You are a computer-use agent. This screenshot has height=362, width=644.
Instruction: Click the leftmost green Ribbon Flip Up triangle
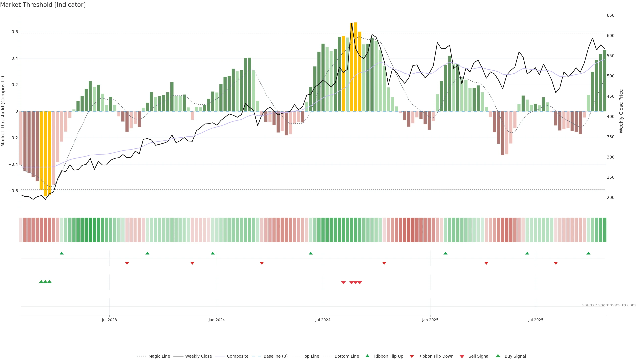[62, 253]
